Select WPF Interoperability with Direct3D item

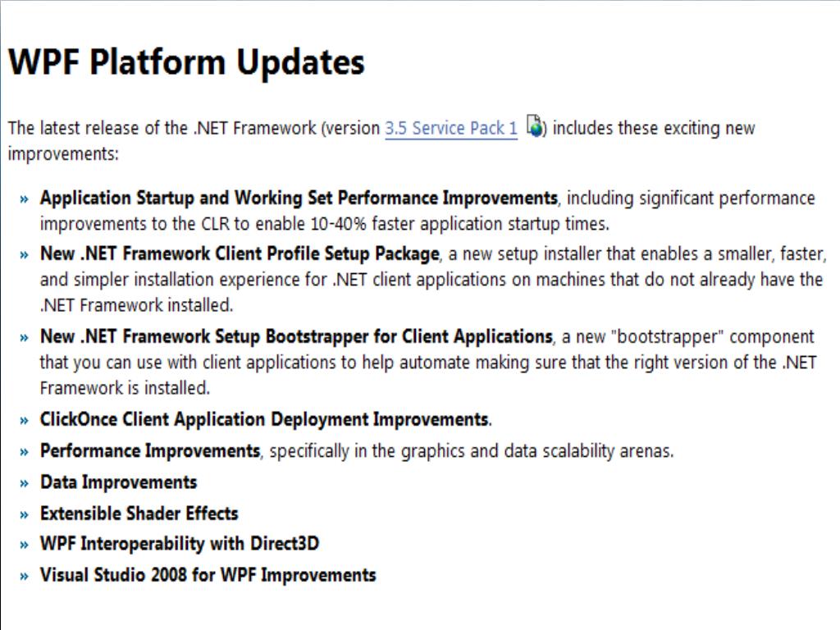click(180, 543)
